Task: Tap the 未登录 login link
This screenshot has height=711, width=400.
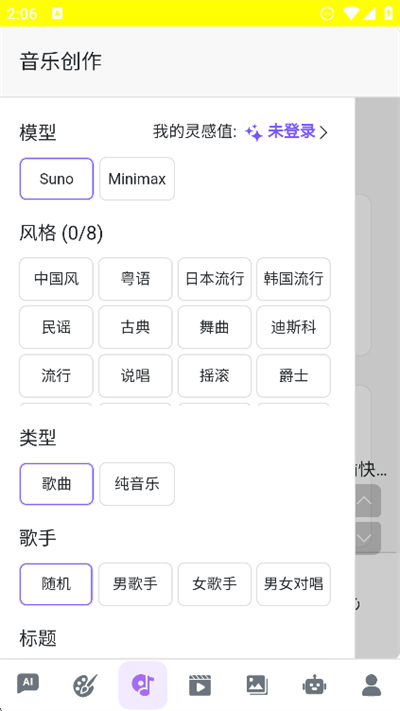Action: pyautogui.click(x=292, y=132)
